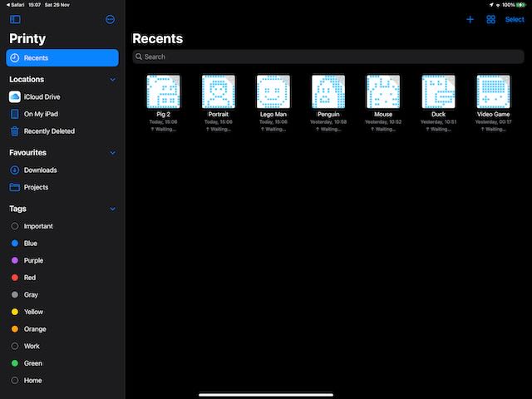Viewport: 532px width, 399px height.
Task: Open iCloud Drive location
Action: point(62,96)
